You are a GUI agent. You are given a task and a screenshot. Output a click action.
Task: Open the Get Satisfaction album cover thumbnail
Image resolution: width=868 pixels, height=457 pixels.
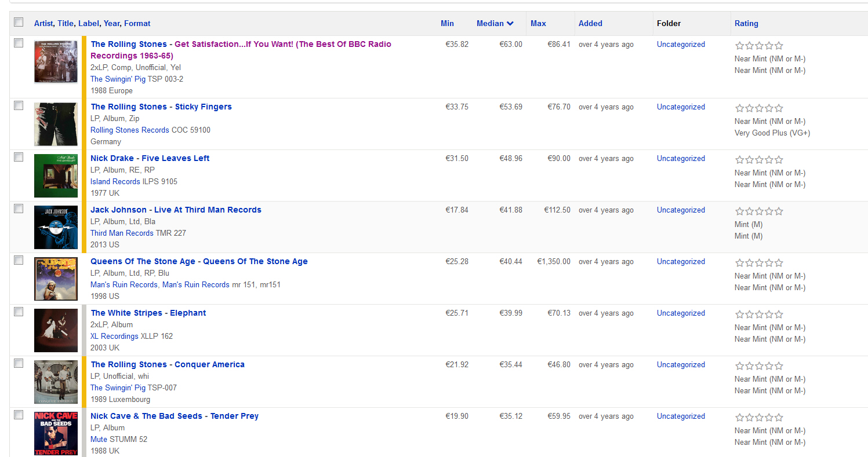[x=56, y=61]
